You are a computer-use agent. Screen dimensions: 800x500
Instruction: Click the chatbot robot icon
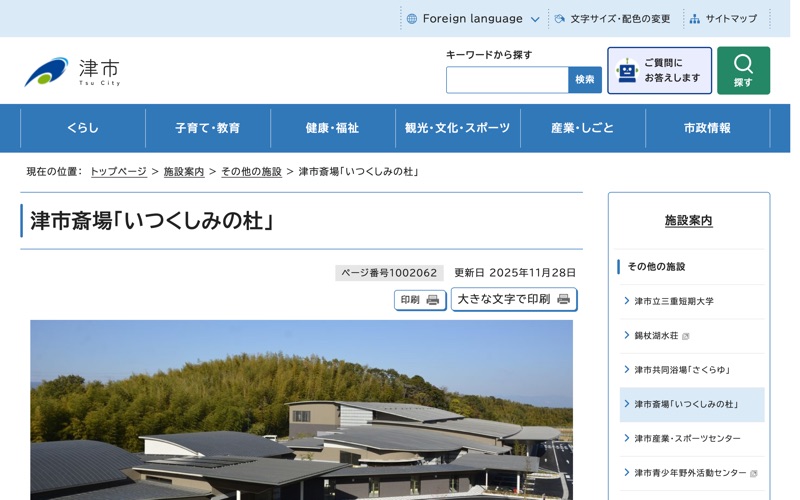click(627, 70)
